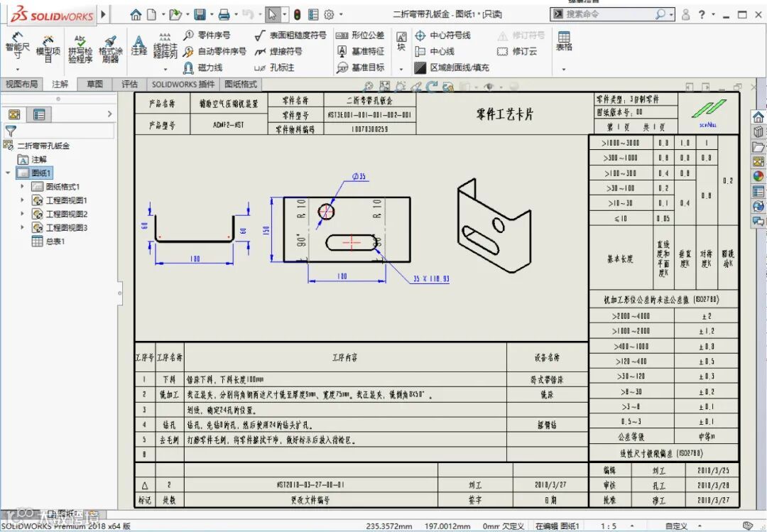This screenshot has height=532, width=767.
Task: Open the SOLIDWORKS 插件 tab
Action: (x=183, y=85)
